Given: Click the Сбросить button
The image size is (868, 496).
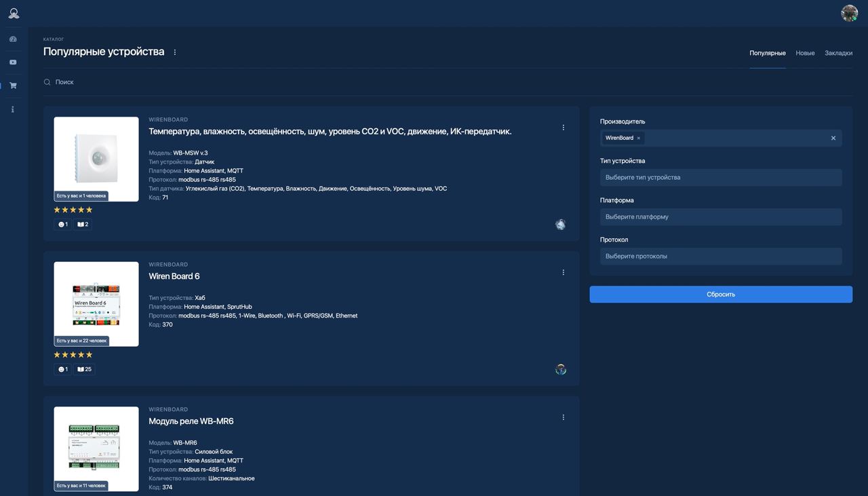Looking at the screenshot, I should [x=721, y=294].
